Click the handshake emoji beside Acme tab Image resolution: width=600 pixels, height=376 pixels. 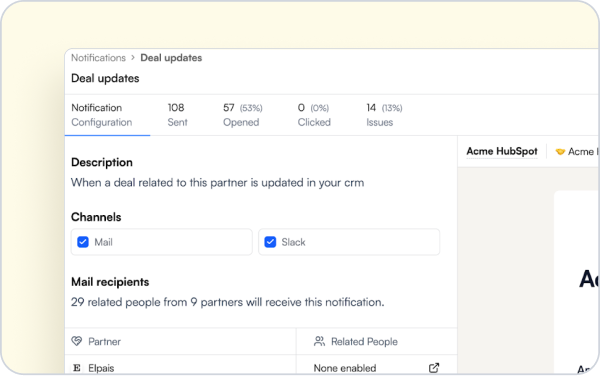pos(560,152)
